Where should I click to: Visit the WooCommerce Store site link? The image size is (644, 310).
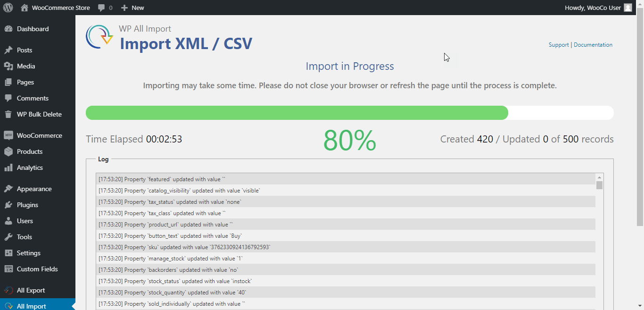coord(61,8)
